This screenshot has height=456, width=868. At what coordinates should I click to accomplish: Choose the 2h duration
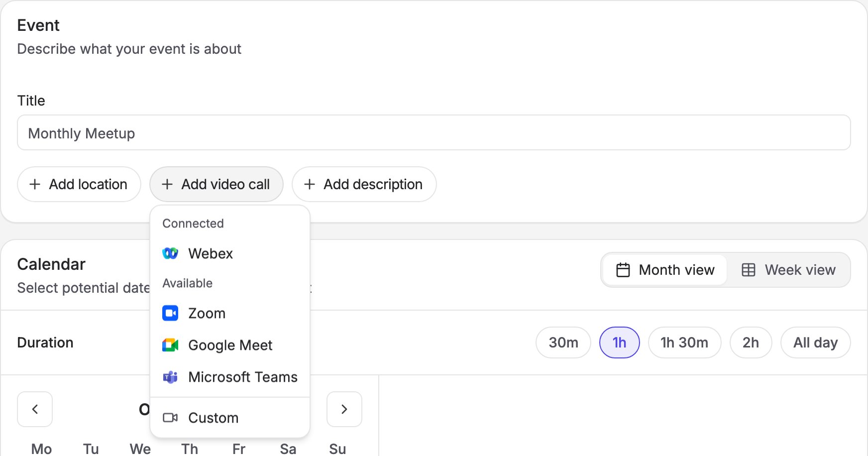[x=751, y=342]
